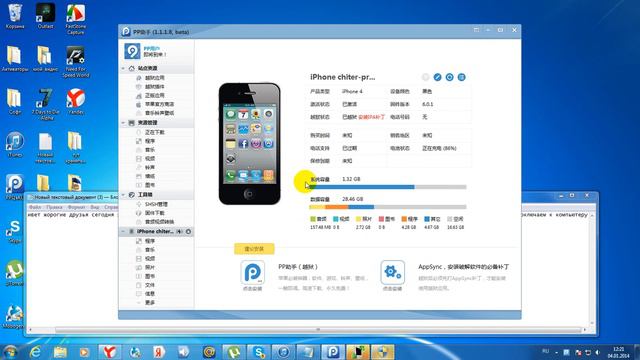Click the Start button on taskbar
This screenshot has width=640, height=360.
coord(10,352)
